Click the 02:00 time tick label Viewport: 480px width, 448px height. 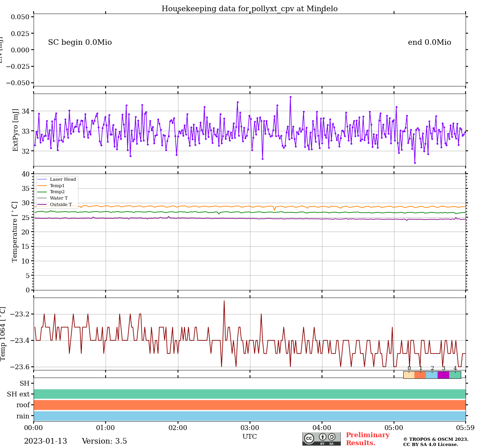point(178,428)
